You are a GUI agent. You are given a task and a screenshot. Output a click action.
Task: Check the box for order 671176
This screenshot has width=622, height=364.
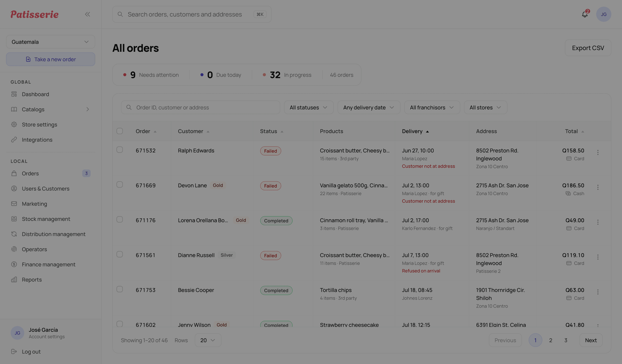pyautogui.click(x=119, y=219)
